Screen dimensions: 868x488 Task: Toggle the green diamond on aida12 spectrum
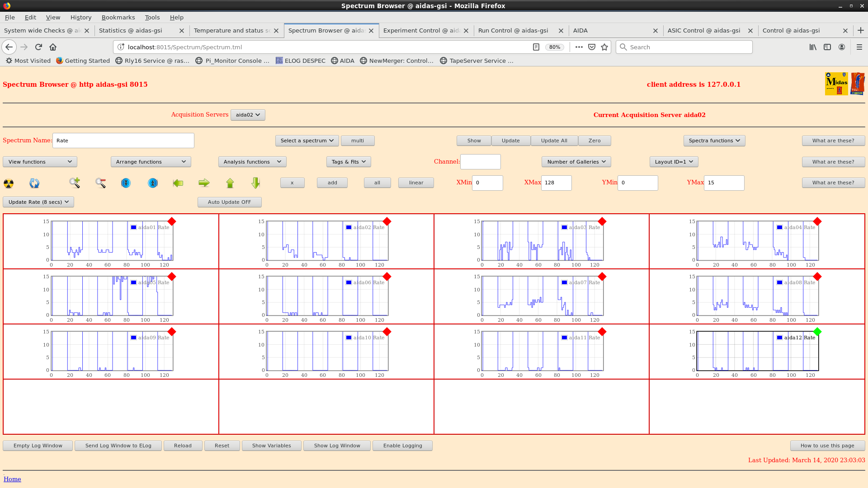[817, 332]
